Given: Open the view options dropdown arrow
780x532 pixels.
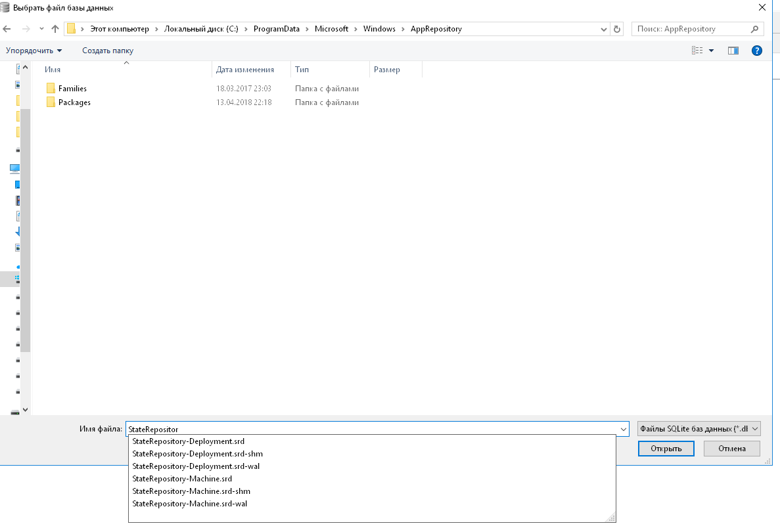Looking at the screenshot, I should click(x=712, y=51).
